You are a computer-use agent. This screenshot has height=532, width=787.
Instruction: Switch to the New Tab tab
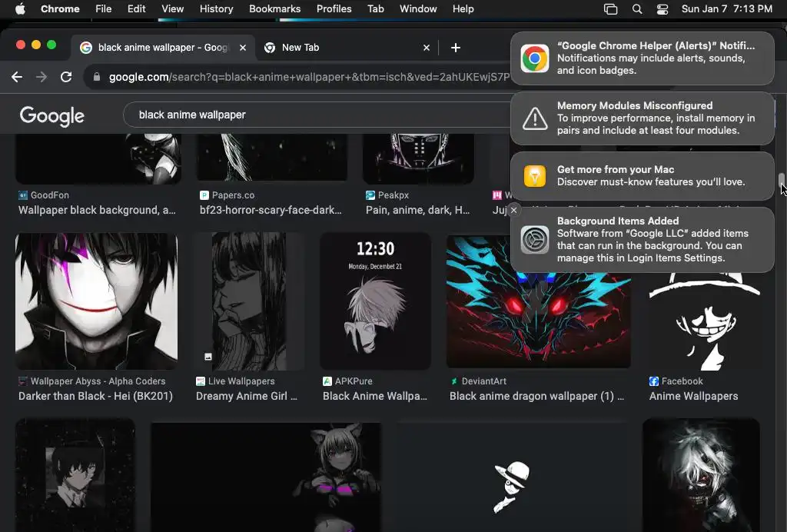click(x=347, y=48)
